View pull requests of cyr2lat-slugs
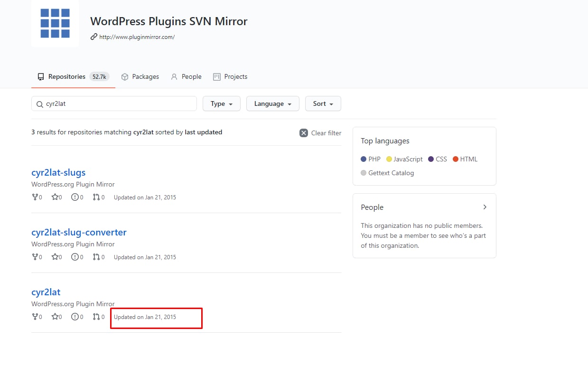 pos(99,197)
